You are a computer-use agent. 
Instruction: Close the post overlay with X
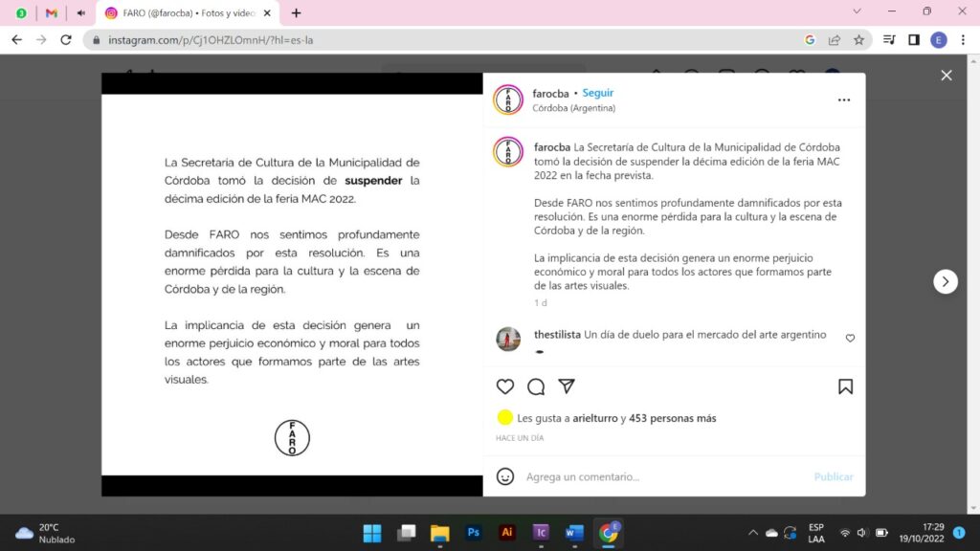pyautogui.click(x=946, y=76)
